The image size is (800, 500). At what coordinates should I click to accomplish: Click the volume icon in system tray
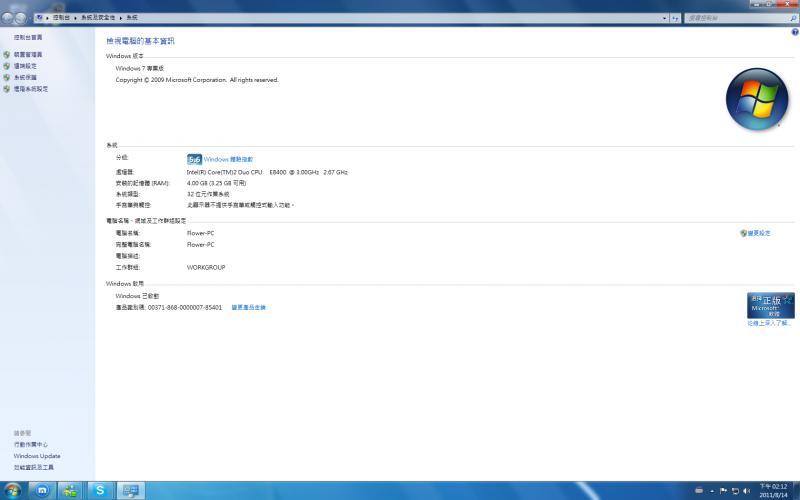(746, 491)
